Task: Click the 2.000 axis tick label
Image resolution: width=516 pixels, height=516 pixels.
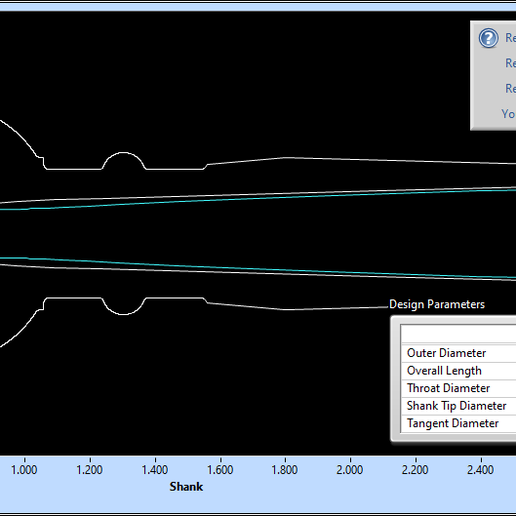Action: point(350,470)
